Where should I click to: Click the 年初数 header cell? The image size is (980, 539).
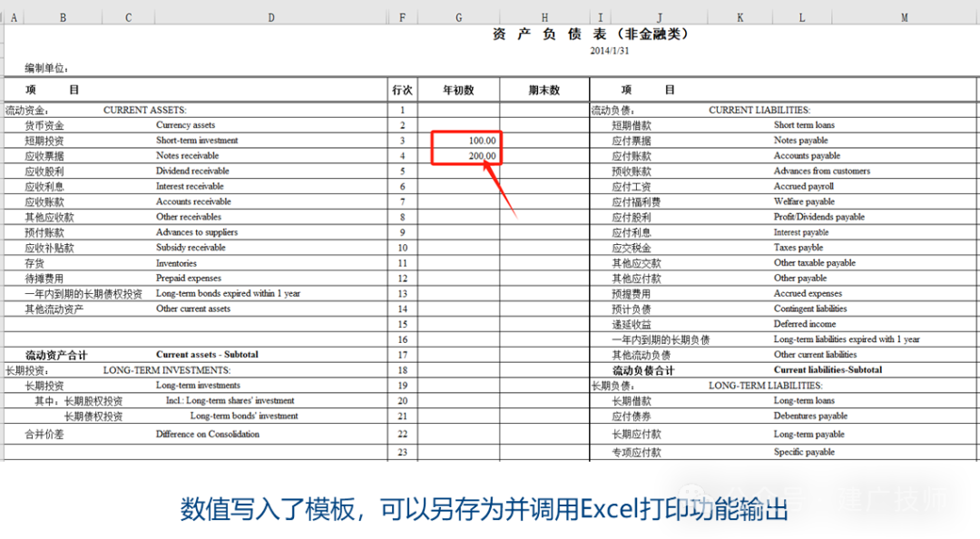459,90
